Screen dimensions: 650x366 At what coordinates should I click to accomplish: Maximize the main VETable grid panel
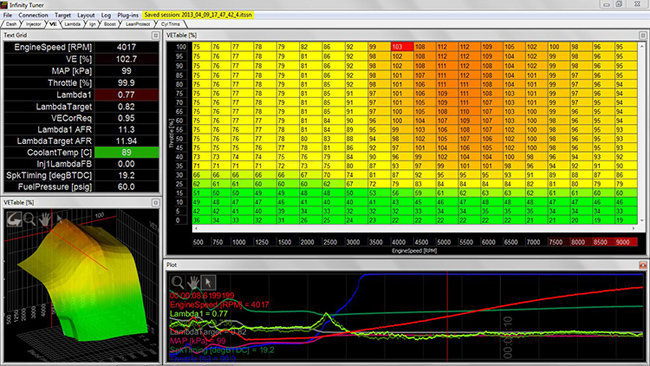643,36
